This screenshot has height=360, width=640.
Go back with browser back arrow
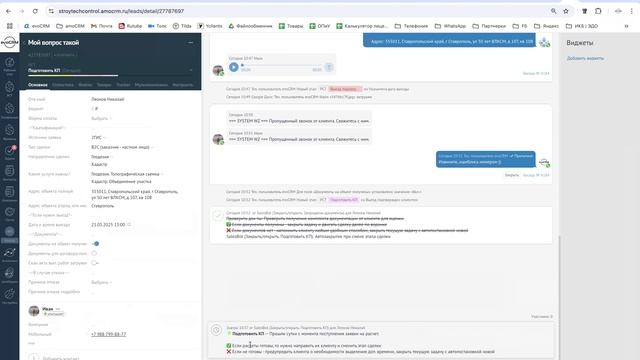[x=9, y=11]
